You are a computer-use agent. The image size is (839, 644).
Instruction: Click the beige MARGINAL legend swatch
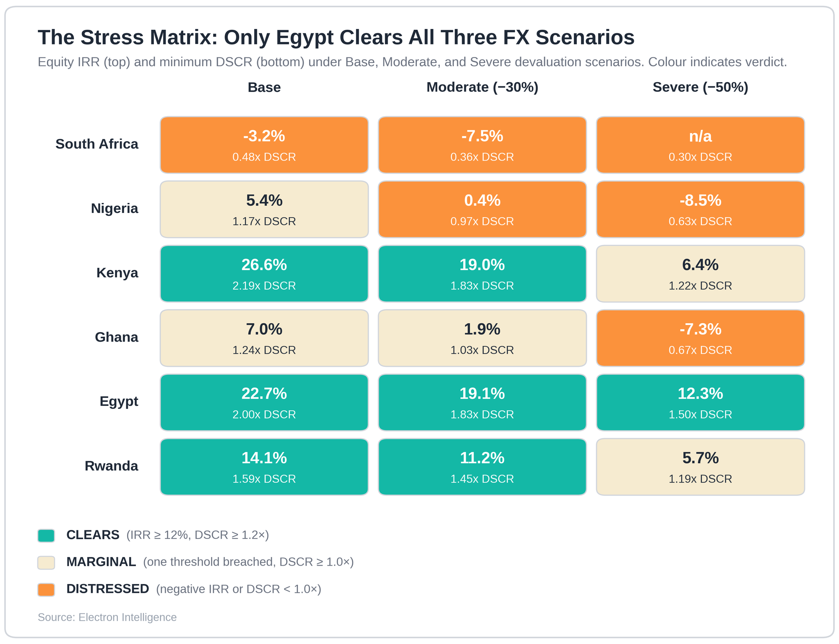click(46, 563)
